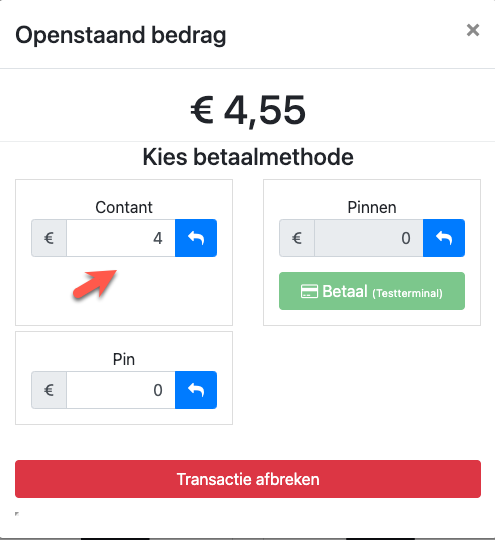This screenshot has height=540, width=495.
Task: Focus the Pin amount input showing 0
Action: tap(121, 390)
